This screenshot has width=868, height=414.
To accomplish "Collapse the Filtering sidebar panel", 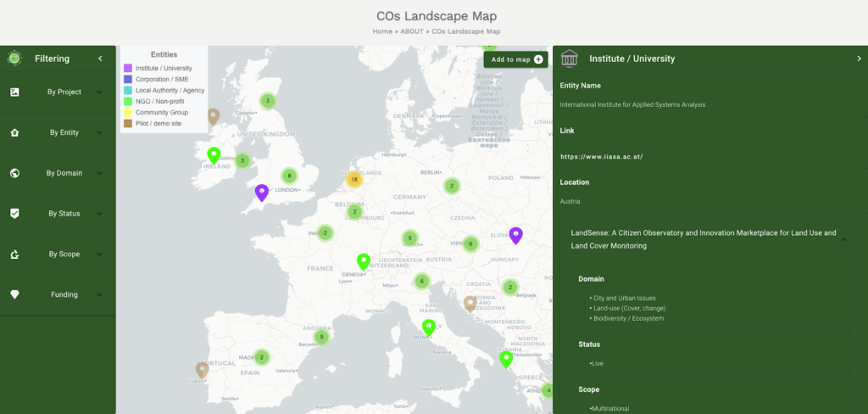I will click(100, 59).
